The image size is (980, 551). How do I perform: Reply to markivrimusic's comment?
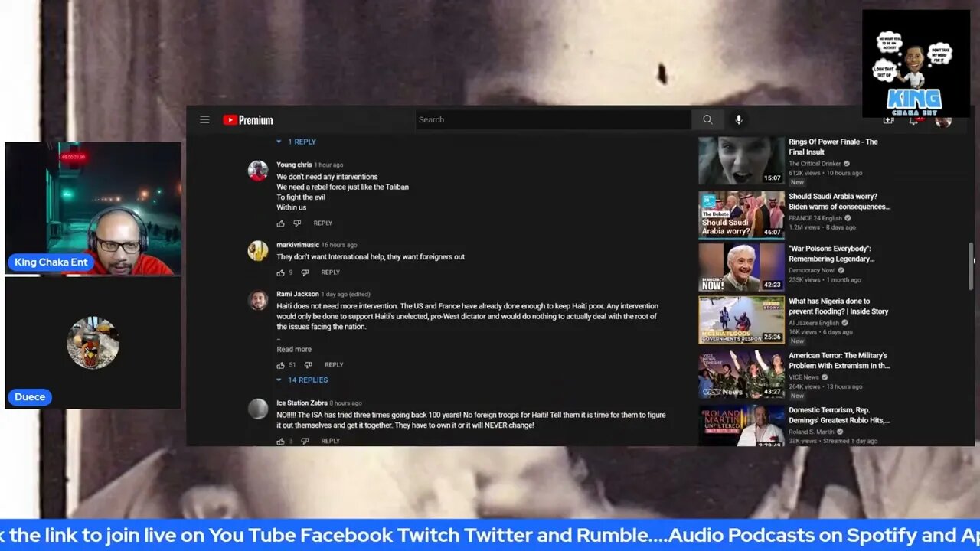(331, 272)
